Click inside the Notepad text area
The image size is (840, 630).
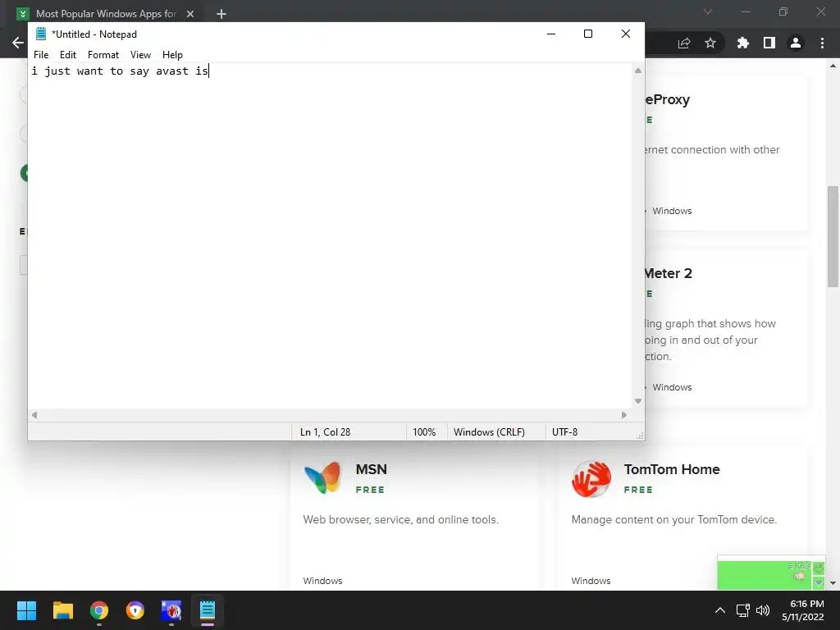pyautogui.click(x=330, y=235)
